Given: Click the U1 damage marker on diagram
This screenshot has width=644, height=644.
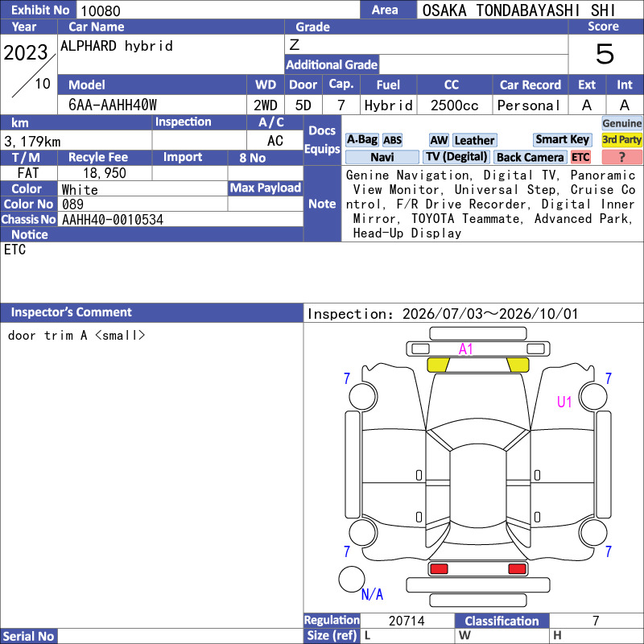Looking at the screenshot, I should [564, 402].
